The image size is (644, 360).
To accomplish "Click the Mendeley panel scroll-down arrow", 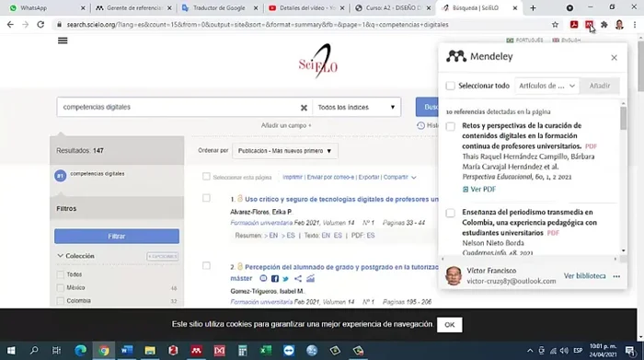I will (x=624, y=250).
